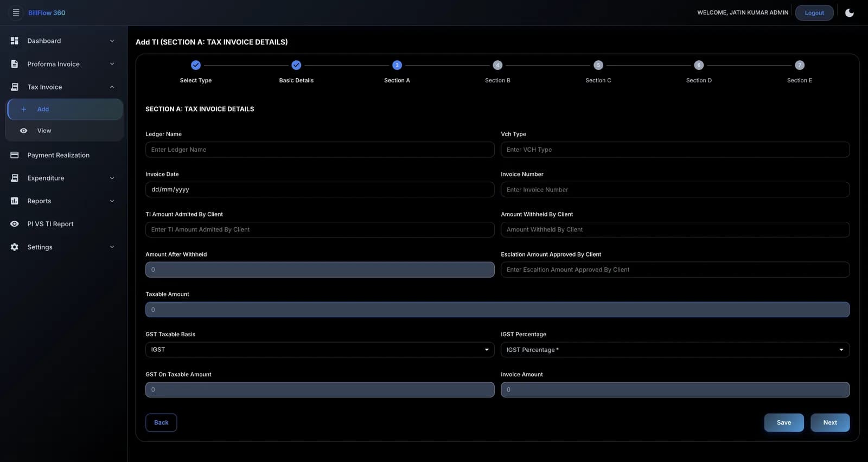Open the GST Taxable Basis dropdown
868x462 pixels.
(320, 350)
